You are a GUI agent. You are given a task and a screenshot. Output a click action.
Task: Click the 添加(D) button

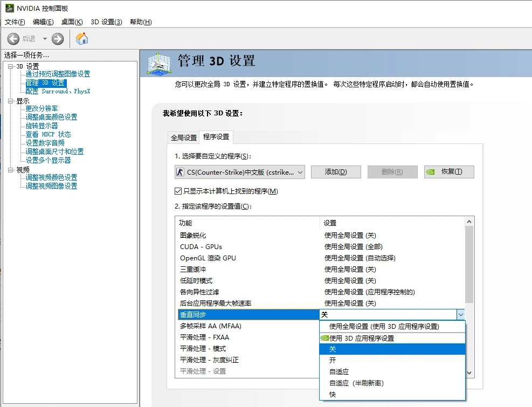coord(336,172)
